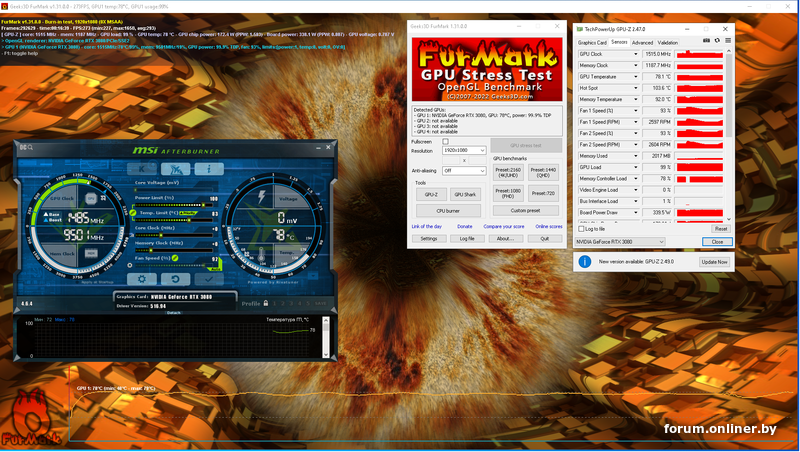This screenshot has width=800, height=452.
Task: Click the lightning bolt icon in the voltage gauge
Action: 262,196
